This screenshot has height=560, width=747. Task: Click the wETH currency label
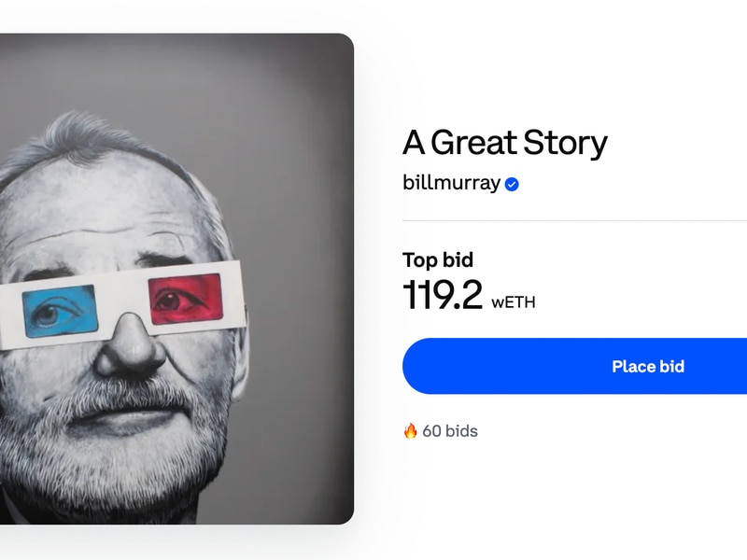(513, 302)
